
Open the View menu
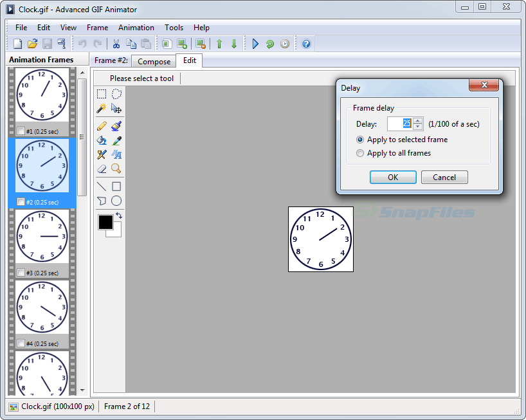coord(68,28)
